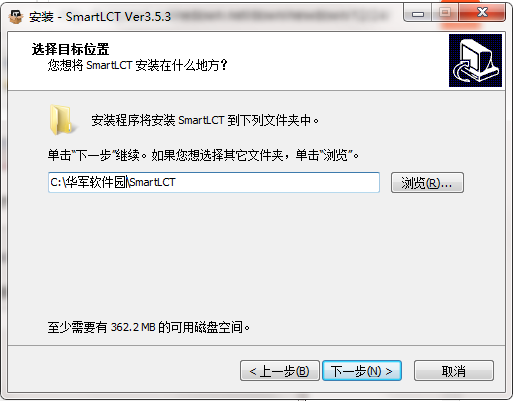Click the installer package icon in title bar

pyautogui.click(x=16, y=16)
